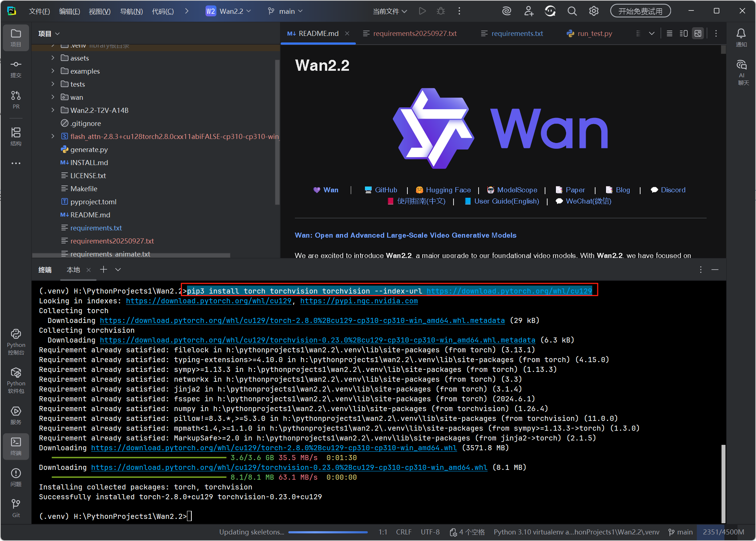Show more tool windows ellipsis
Image resolution: width=756 pixels, height=541 pixels.
(x=16, y=163)
